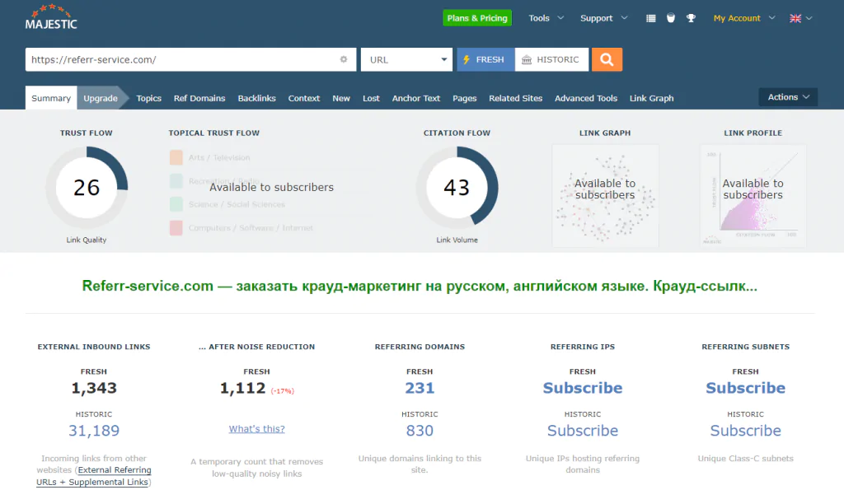
Task: Open the Actions dropdown
Action: [x=788, y=97]
